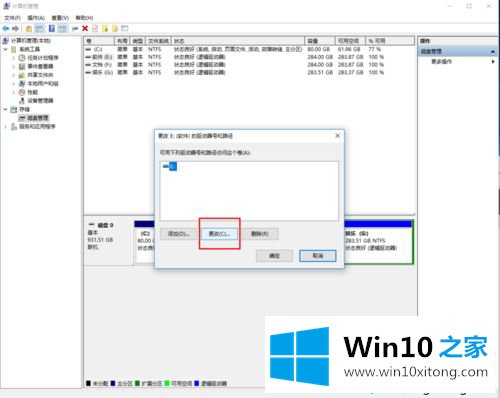Collapse 磁盘管理 section in the actions pane
The image size is (500, 398).
point(493,52)
